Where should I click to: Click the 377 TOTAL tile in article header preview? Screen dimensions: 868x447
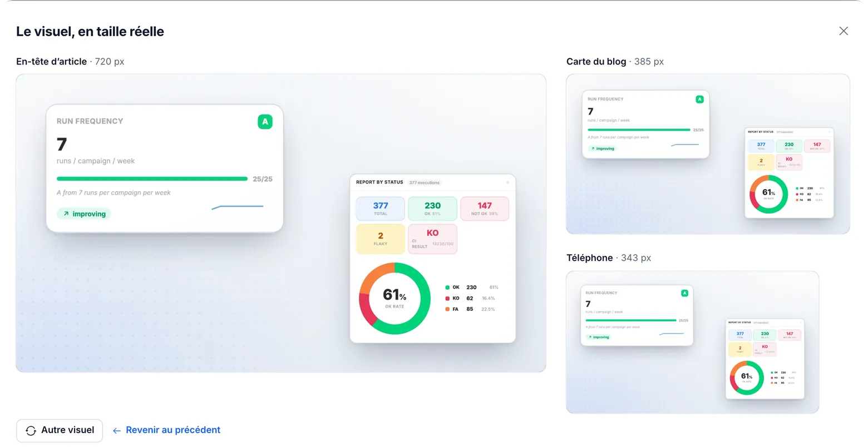coord(381,208)
